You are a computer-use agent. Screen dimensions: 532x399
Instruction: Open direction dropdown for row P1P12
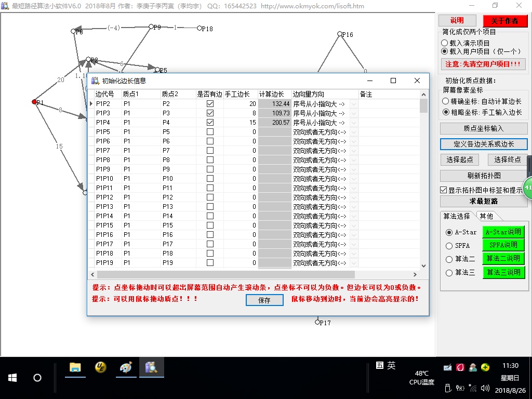point(354,197)
